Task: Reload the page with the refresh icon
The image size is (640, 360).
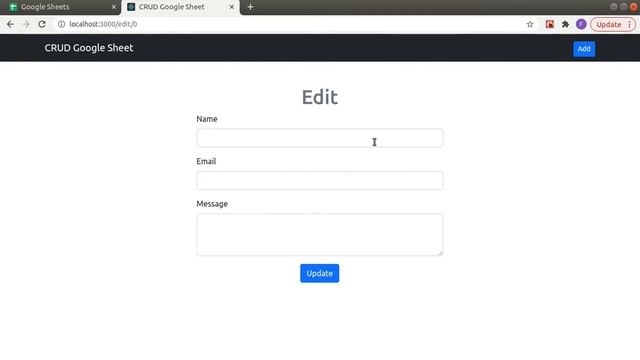Action: pos(42,24)
